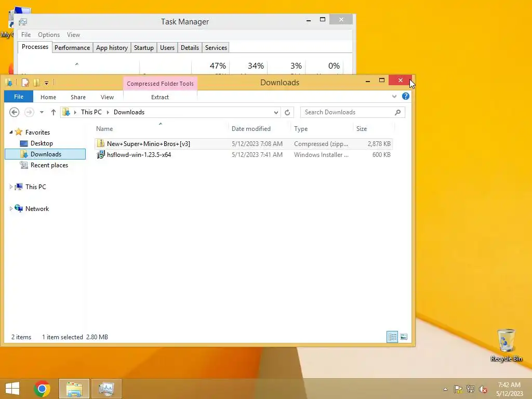Screen dimensions: 532x399
Task: Click the Task Manager taskbar icon
Action: pyautogui.click(x=106, y=389)
